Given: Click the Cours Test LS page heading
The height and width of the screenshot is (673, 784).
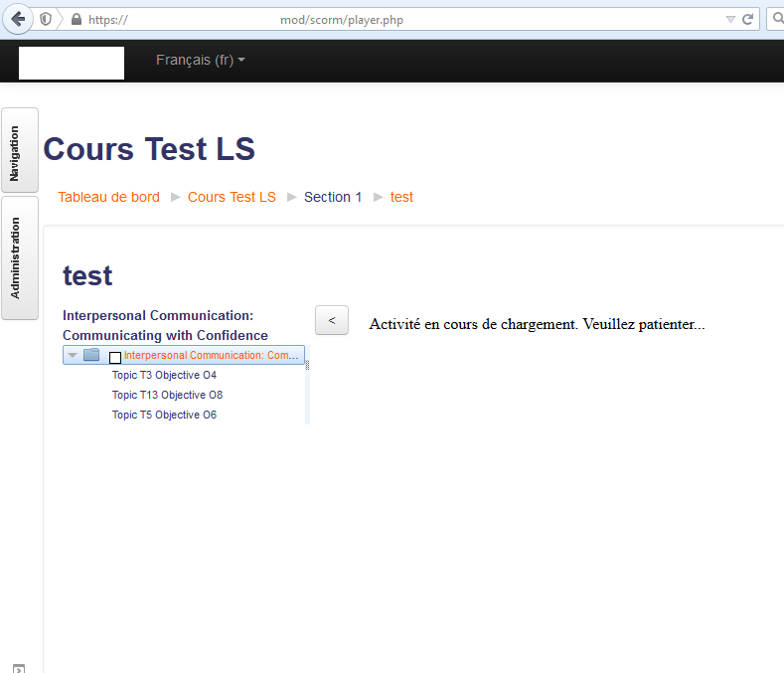Looking at the screenshot, I should tap(149, 149).
